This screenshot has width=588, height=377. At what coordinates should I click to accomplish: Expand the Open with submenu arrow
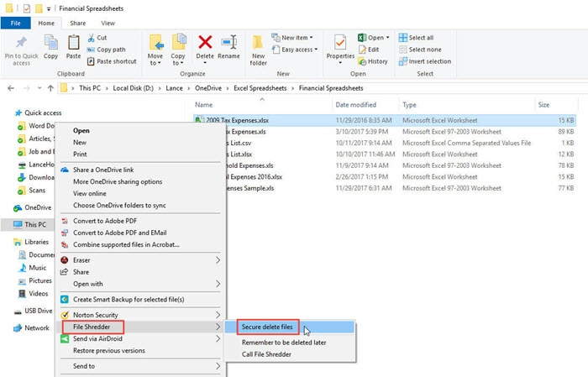[218, 284]
